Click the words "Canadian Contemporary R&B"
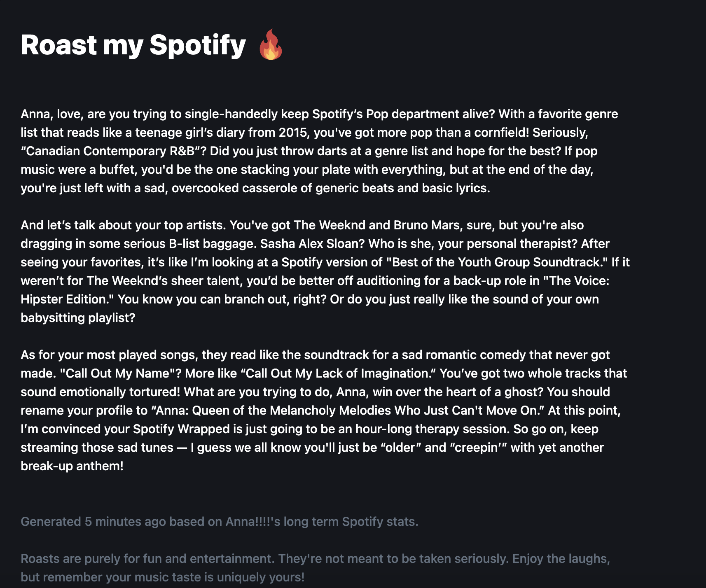Screen dimensions: 706x588 [110, 151]
